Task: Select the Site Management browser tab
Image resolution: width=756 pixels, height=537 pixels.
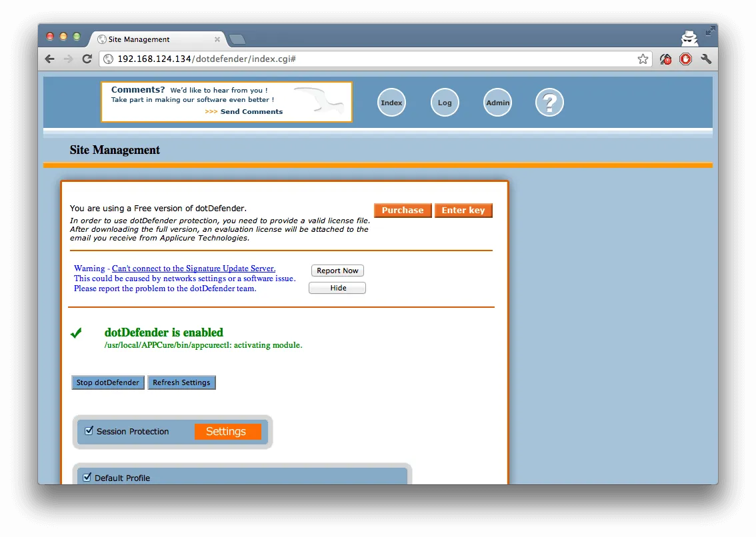Action: point(157,39)
